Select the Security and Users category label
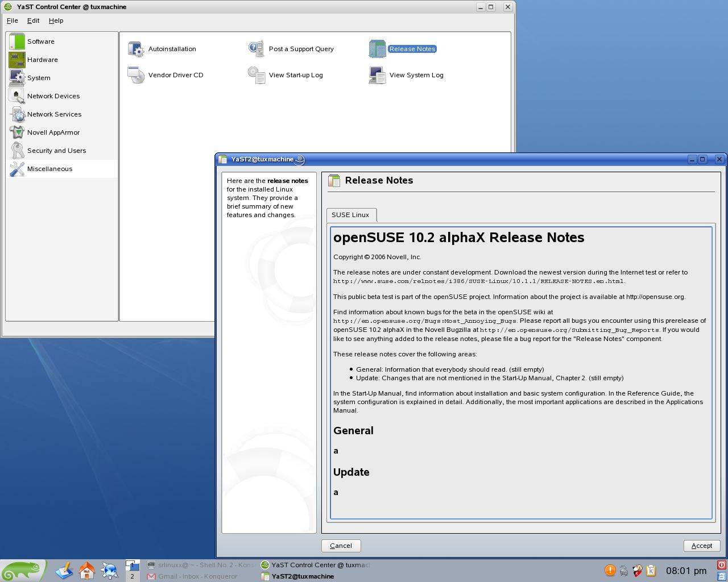The width and height of the screenshot is (728, 582). pyautogui.click(x=57, y=151)
